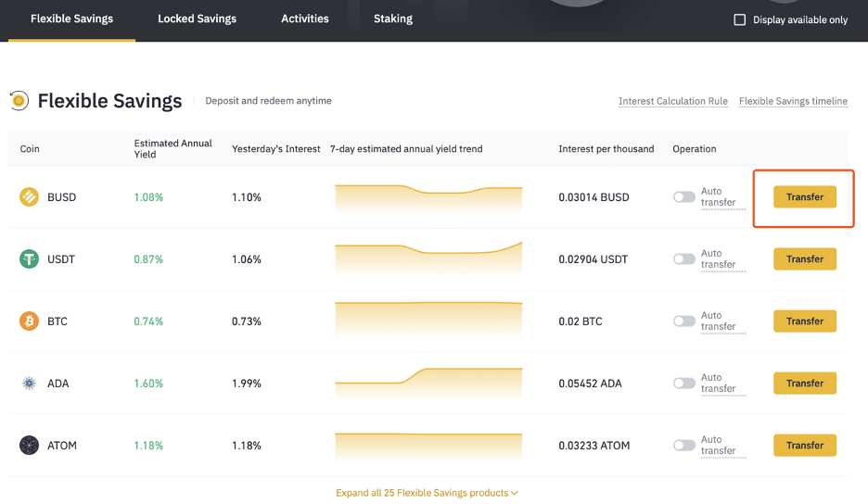Click the Yesterday's Interest column header

[275, 149]
